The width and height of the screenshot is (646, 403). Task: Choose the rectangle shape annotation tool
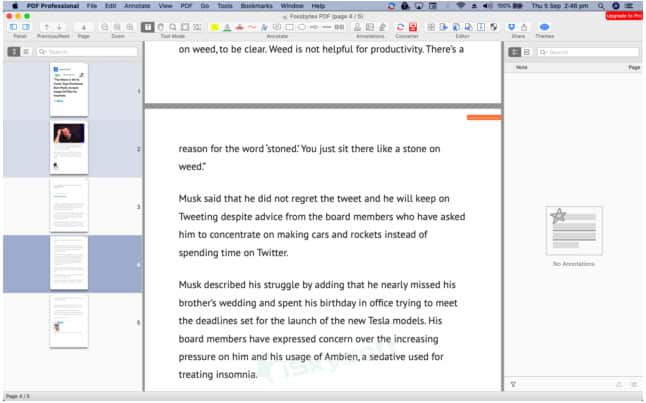tap(290, 27)
